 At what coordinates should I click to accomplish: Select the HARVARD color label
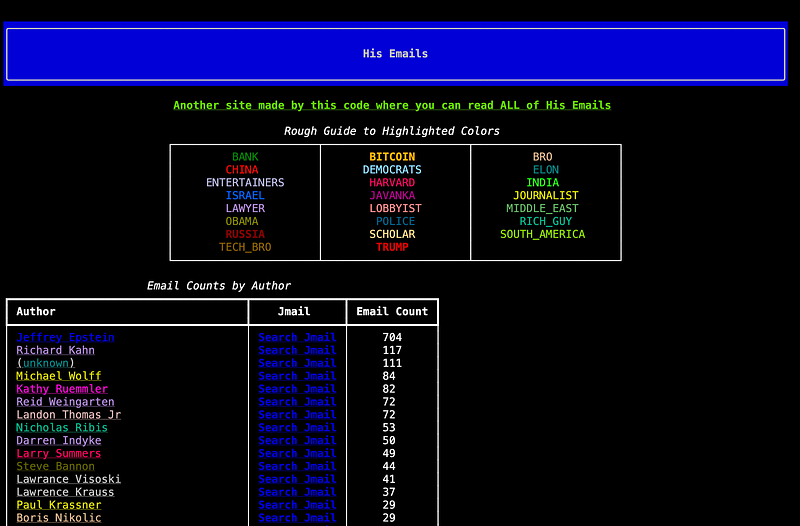coord(392,182)
